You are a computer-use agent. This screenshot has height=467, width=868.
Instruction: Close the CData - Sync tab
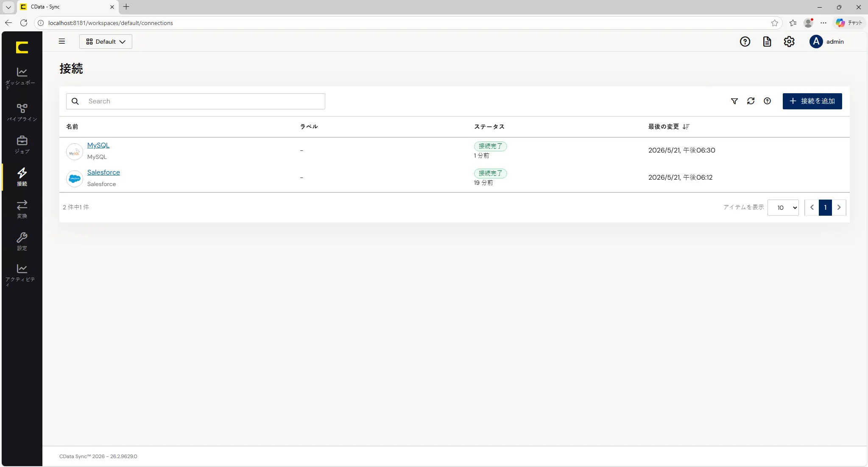(x=112, y=7)
